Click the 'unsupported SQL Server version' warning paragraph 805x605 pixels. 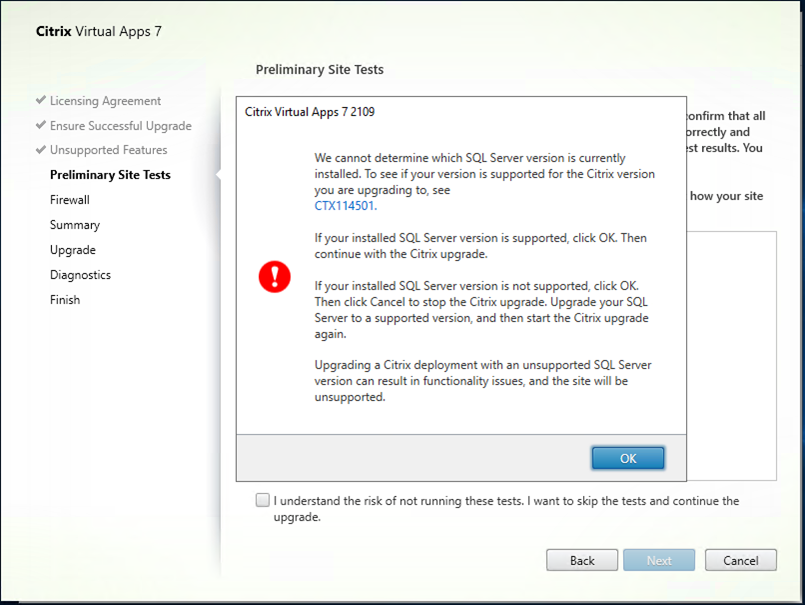[x=483, y=381]
